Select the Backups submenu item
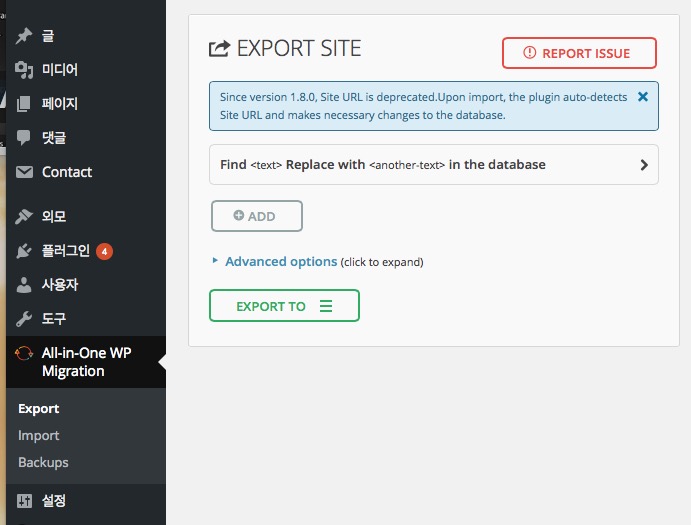 [43, 462]
